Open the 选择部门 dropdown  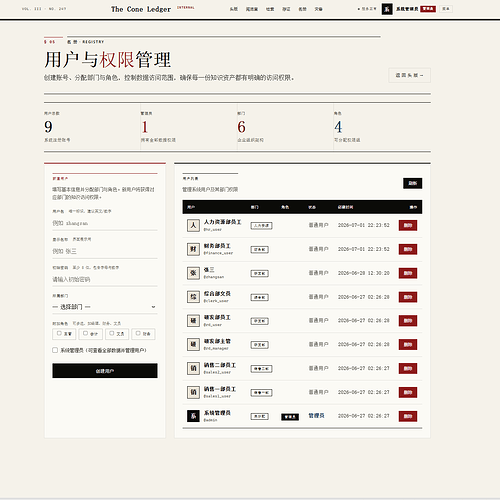(x=105, y=307)
